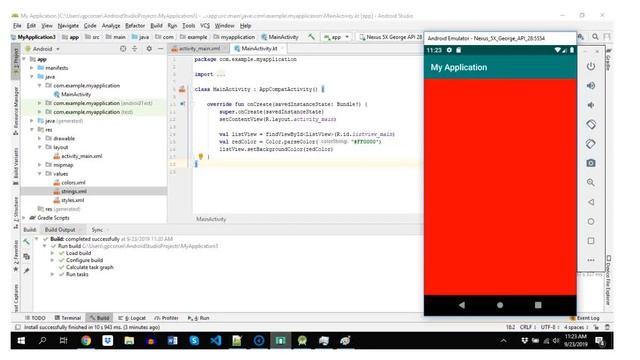Open the Build menu

tap(156, 26)
